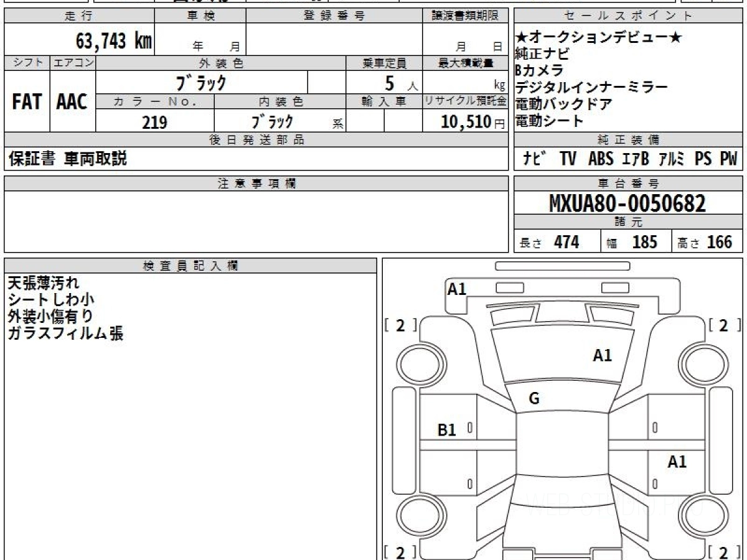Select the シートしわ小 inspector note
Screen dimensions: 747x560
51,300
